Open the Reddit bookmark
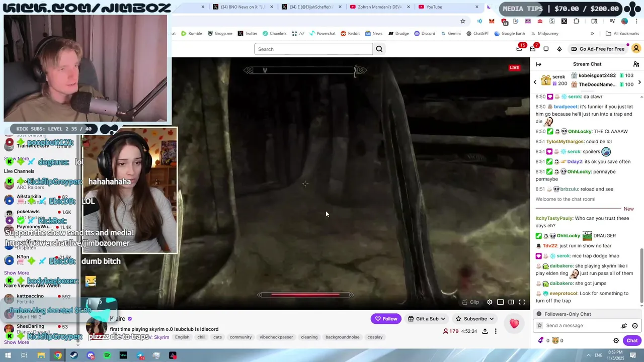The image size is (644, 362). [x=350, y=34]
